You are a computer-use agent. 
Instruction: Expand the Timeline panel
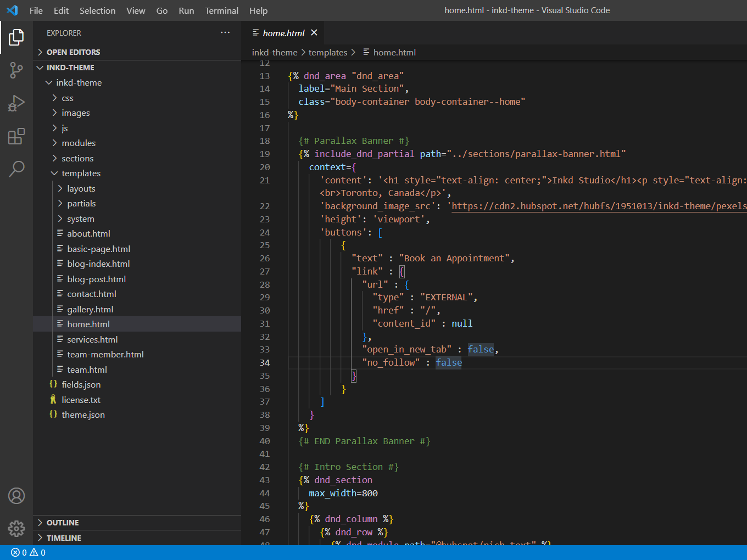[x=137, y=538]
